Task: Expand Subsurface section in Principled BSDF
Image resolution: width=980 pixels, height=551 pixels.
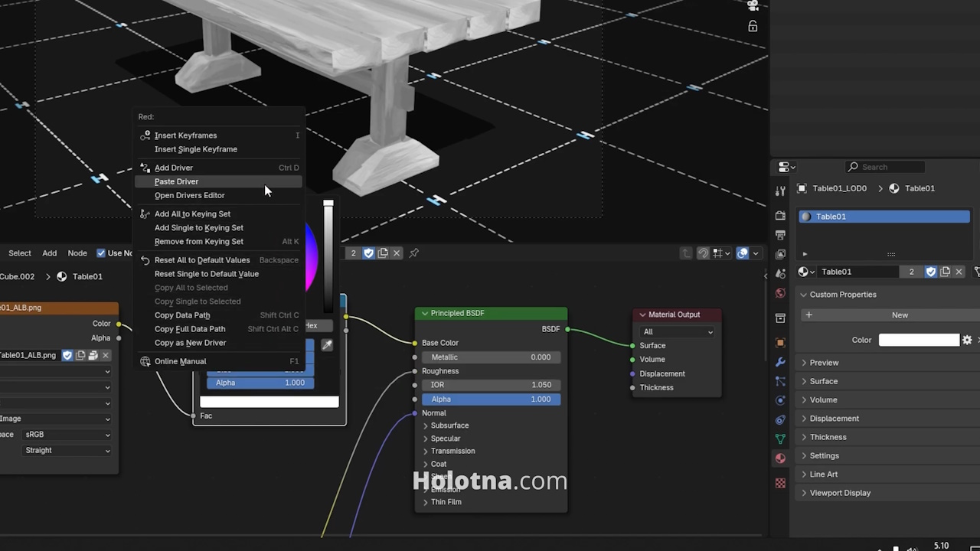Action: [445, 425]
